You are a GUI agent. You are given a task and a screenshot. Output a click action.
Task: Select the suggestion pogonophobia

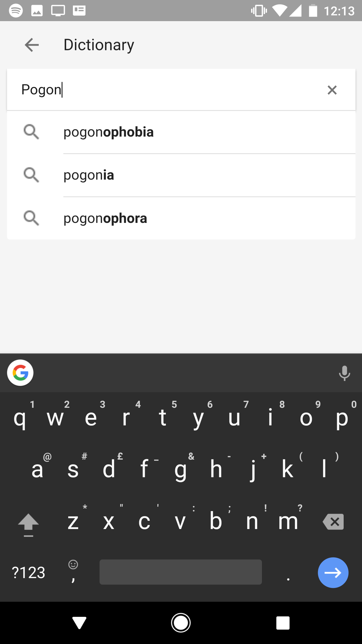pos(109,132)
